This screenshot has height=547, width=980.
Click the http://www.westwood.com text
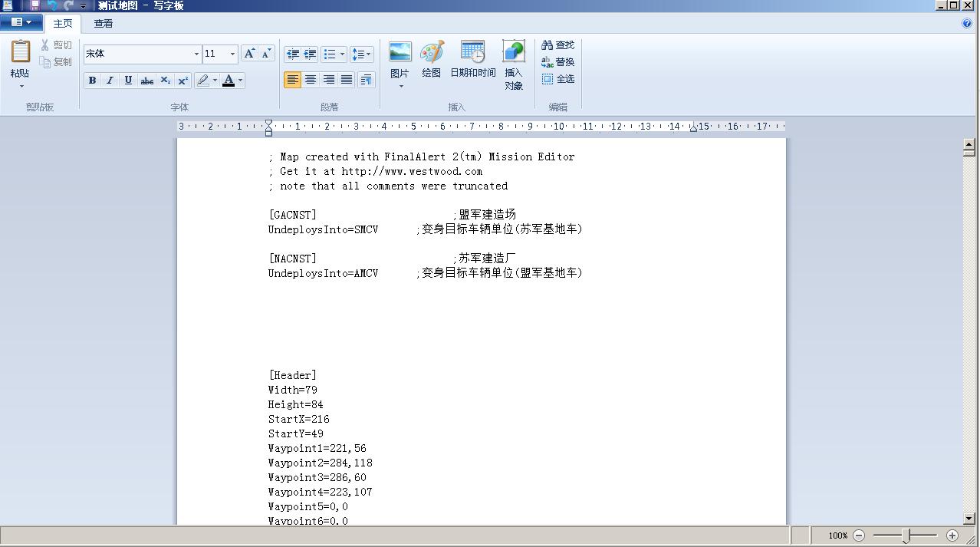pos(412,171)
